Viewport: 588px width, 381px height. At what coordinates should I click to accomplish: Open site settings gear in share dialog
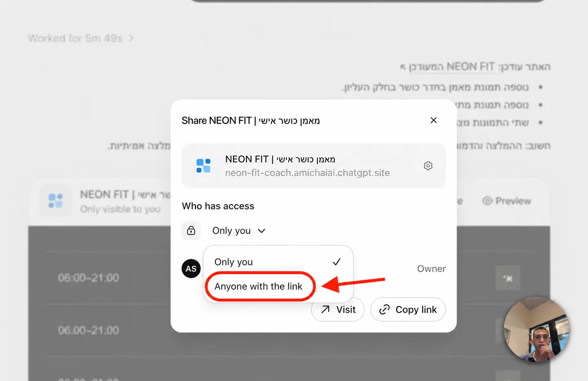[428, 166]
